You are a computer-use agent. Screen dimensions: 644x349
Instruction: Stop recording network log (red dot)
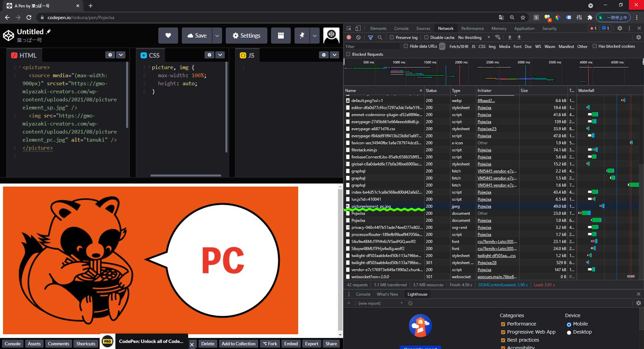(349, 37)
